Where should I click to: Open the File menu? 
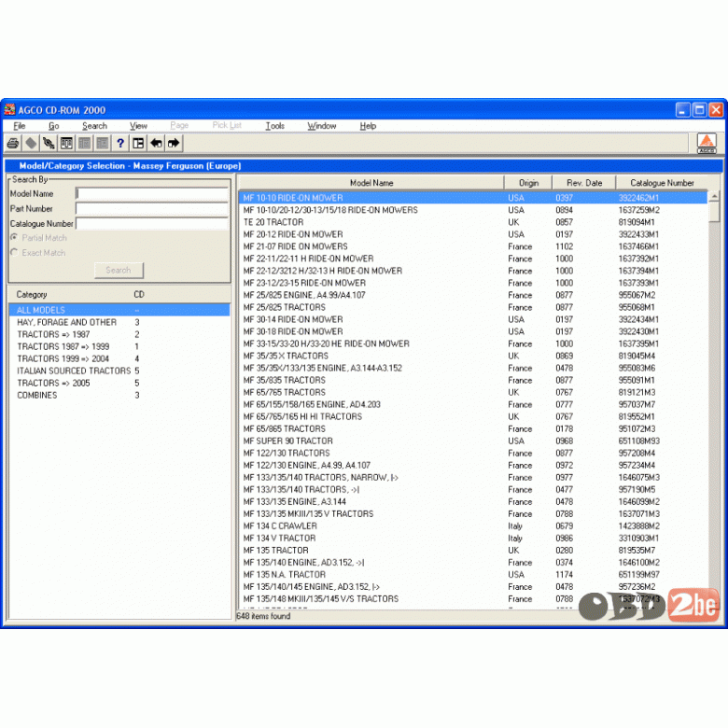point(19,126)
